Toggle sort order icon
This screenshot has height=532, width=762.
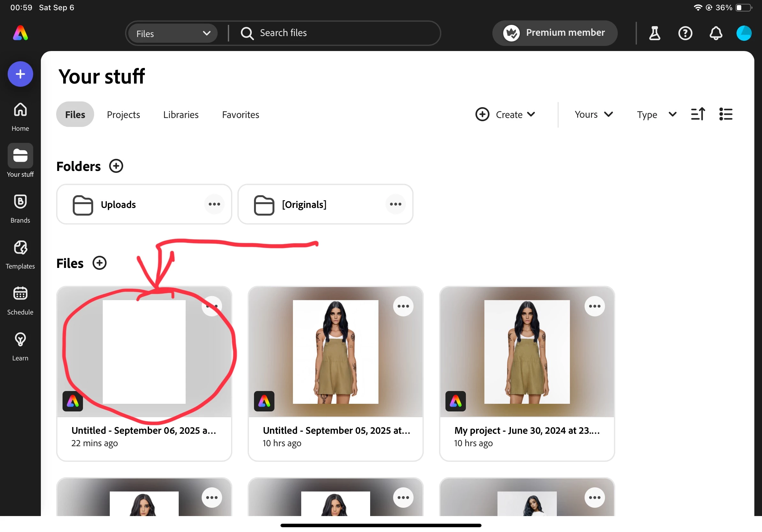pyautogui.click(x=698, y=115)
